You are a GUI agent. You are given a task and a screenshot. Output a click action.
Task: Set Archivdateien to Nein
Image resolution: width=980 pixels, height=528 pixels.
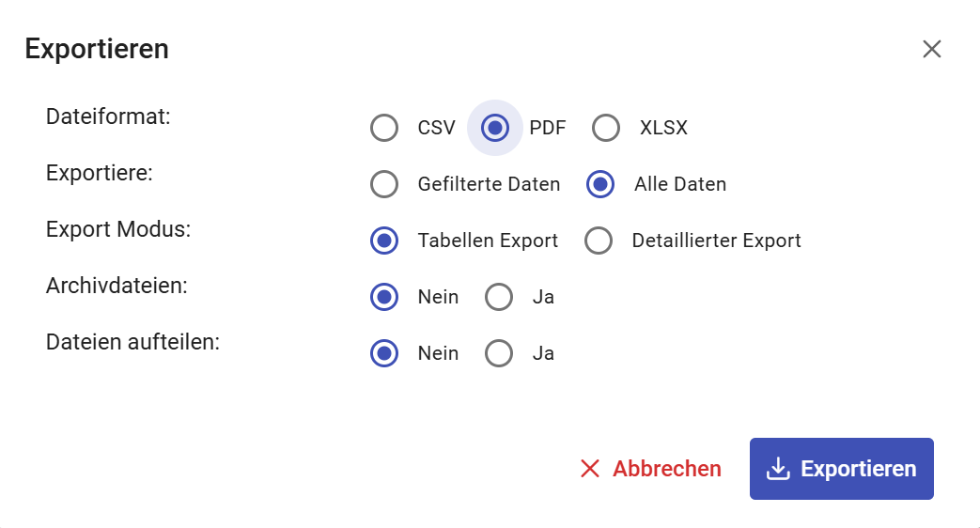click(x=384, y=297)
